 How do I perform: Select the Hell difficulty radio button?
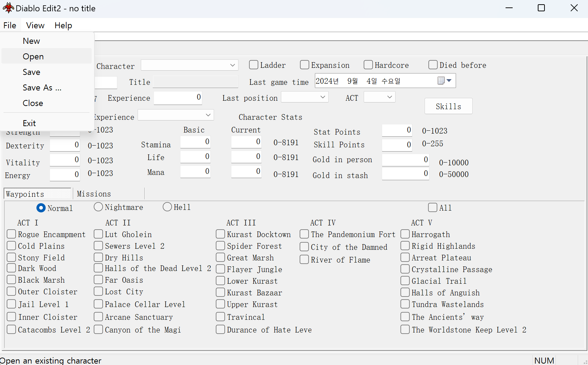click(167, 207)
